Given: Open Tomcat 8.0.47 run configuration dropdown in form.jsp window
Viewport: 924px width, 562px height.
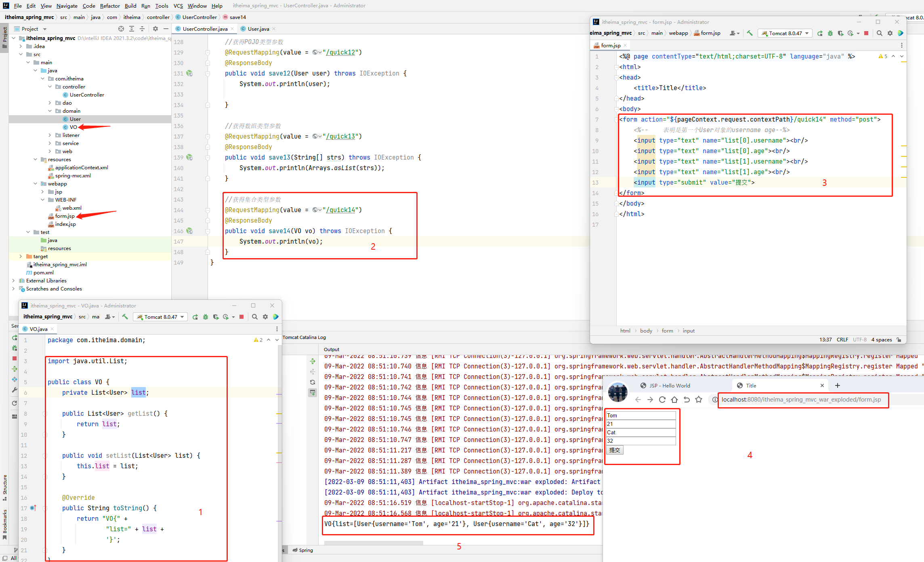Looking at the screenshot, I should click(785, 33).
